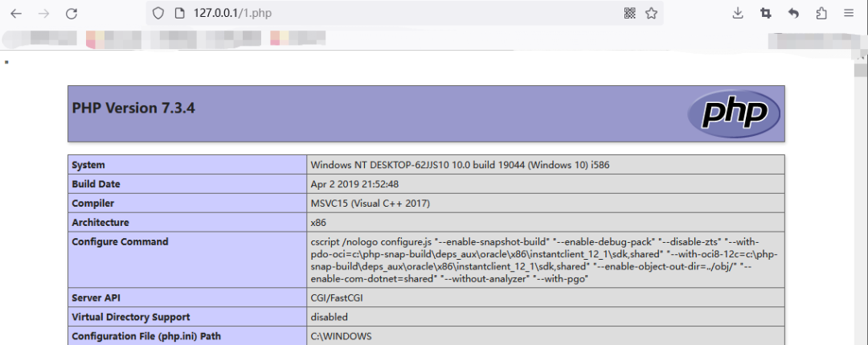Click the Configuration File (php.ini) Path label
Viewport: 868px width, 345px height.
click(146, 336)
